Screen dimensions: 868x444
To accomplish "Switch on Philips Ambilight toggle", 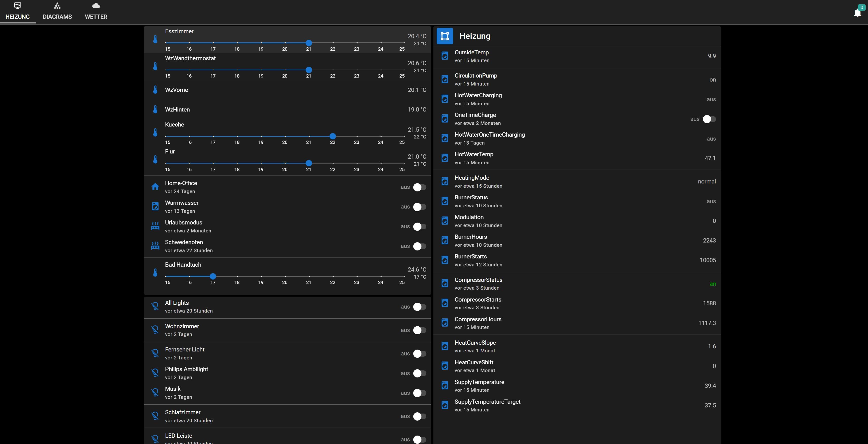I will [419, 373].
